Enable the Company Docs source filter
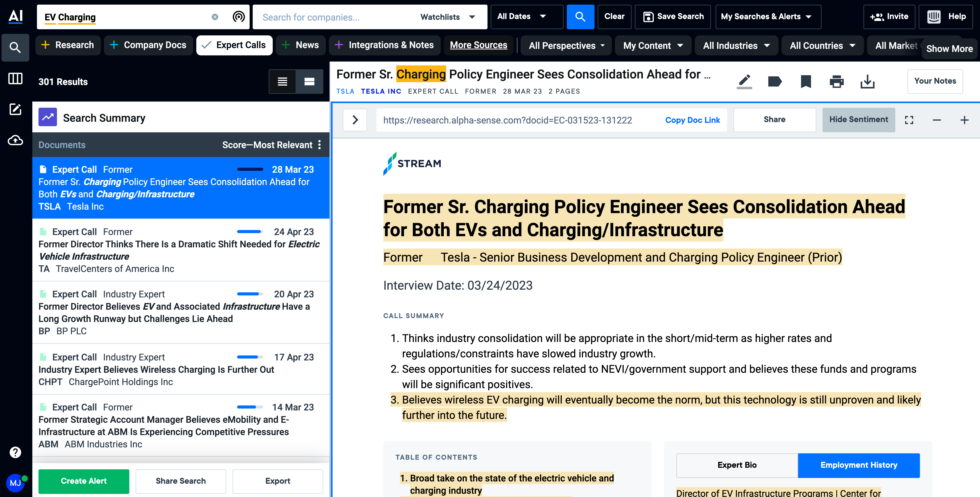Image resolution: width=980 pixels, height=497 pixels. [x=148, y=45]
